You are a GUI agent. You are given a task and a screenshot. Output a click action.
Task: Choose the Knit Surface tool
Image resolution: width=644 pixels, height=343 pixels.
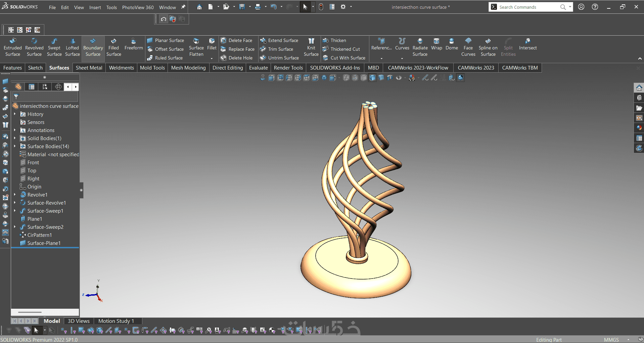311,47
